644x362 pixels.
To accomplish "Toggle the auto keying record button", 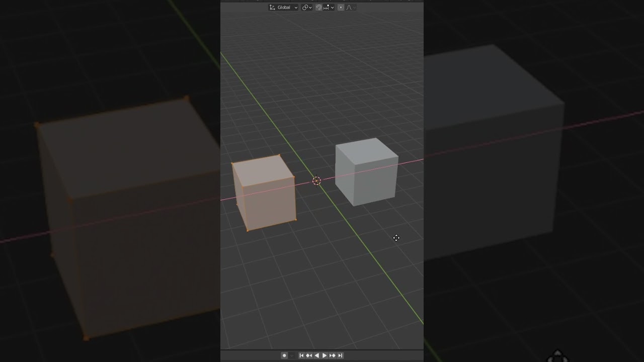I will (284, 355).
